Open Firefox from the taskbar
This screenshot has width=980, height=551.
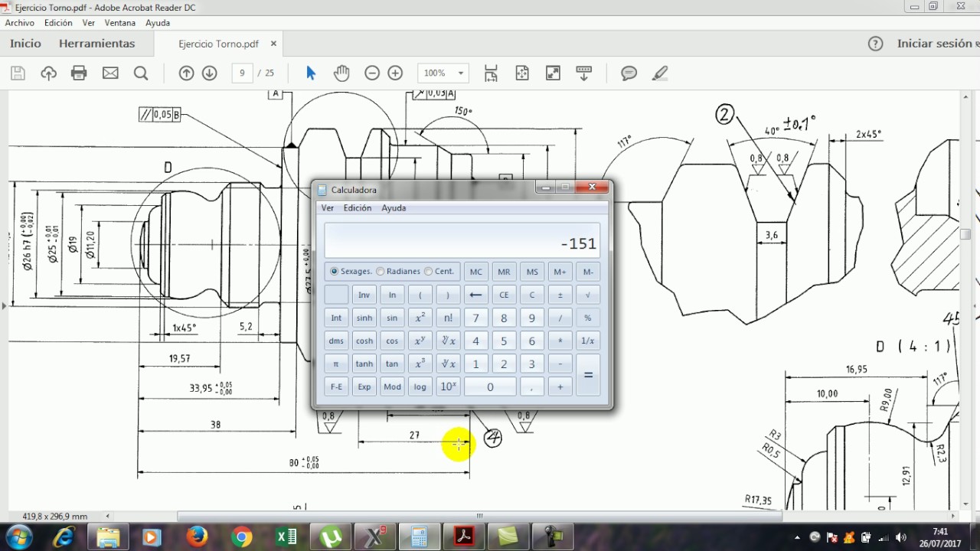[x=197, y=537]
